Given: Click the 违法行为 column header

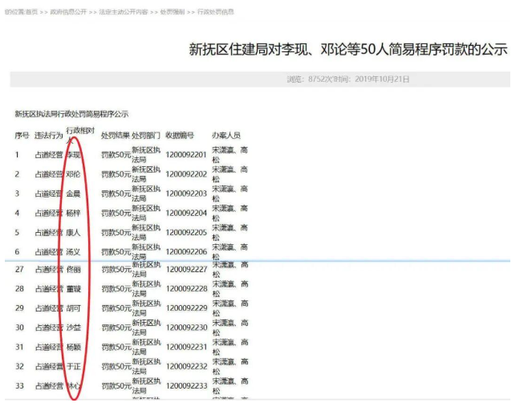Looking at the screenshot, I should pos(49,136).
